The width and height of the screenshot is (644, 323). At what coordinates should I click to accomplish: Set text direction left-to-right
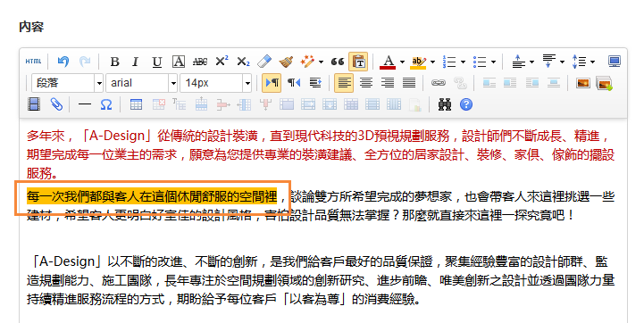point(272,83)
